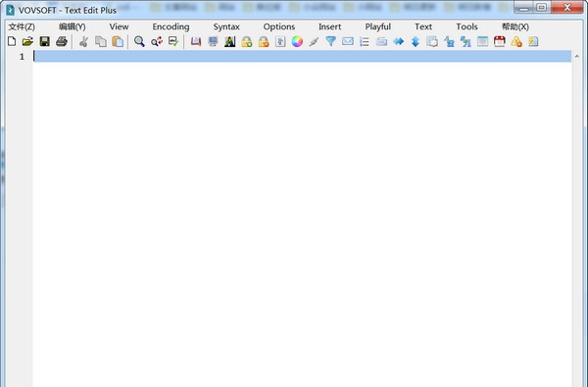Click the numbered list icon
Viewport: 588px width, 387px height.
pyautogui.click(x=365, y=41)
